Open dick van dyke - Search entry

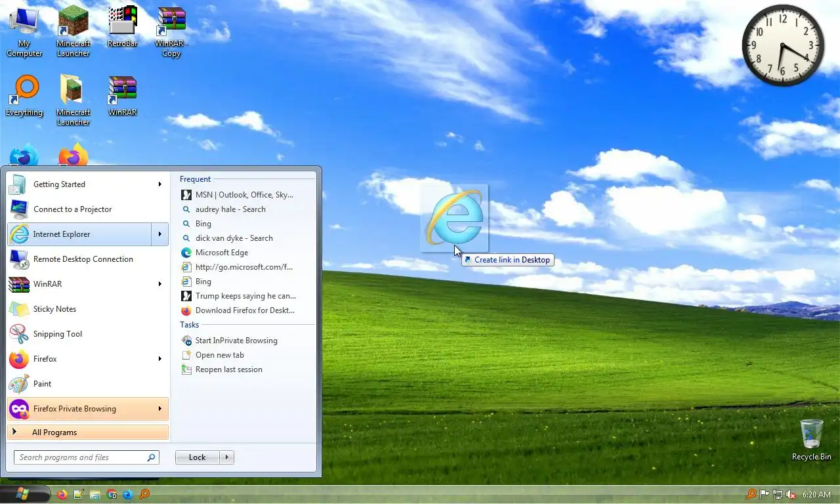point(234,238)
